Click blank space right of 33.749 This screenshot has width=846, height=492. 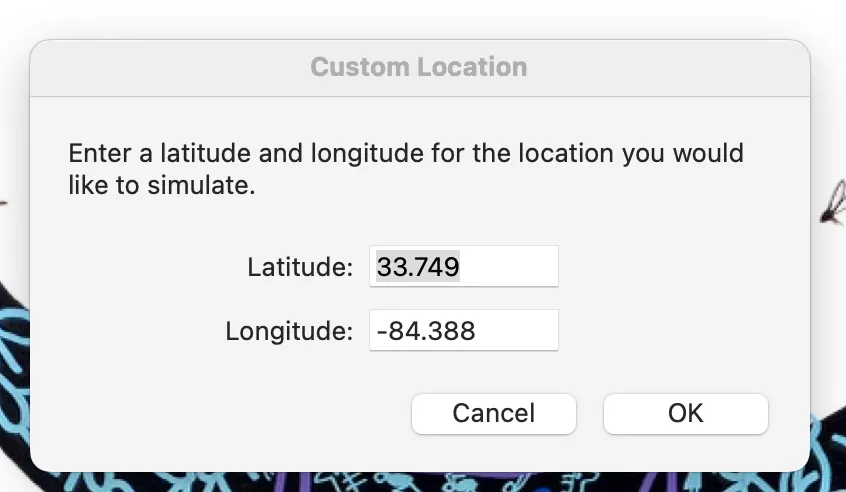pyautogui.click(x=509, y=266)
